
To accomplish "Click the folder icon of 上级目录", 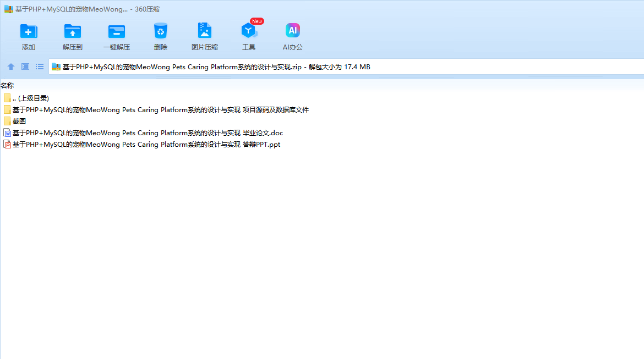I will 7,98.
